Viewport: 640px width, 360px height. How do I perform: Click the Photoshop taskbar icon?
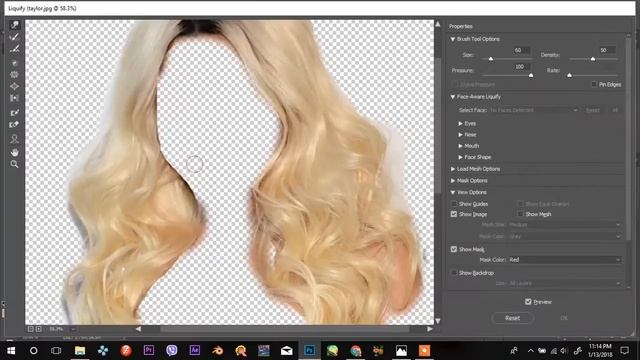309,350
